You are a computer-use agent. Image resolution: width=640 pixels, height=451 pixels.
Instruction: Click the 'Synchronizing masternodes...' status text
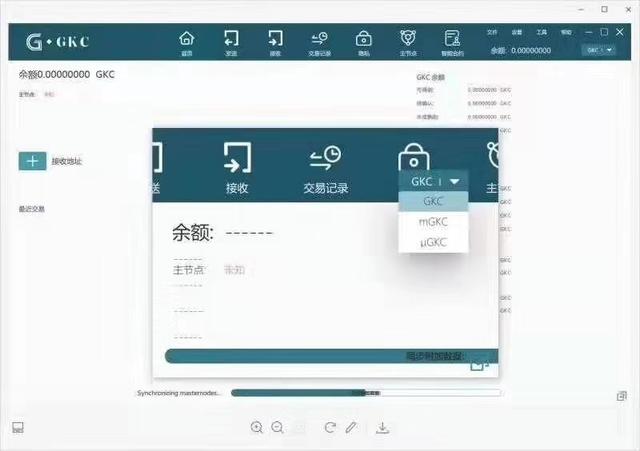(x=178, y=393)
